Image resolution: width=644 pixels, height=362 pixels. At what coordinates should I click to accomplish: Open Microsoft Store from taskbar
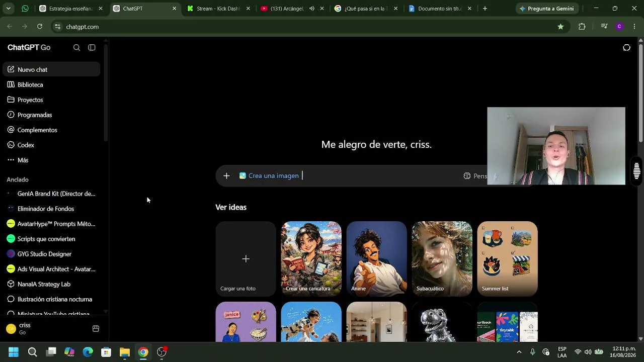tap(106, 352)
